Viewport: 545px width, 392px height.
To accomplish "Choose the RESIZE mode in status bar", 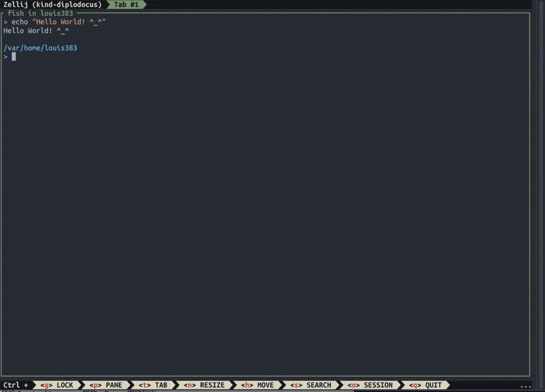I will (204, 385).
